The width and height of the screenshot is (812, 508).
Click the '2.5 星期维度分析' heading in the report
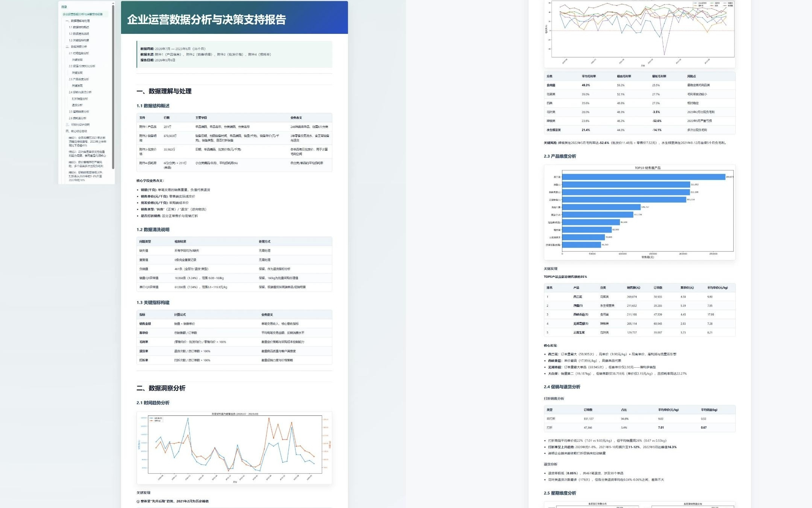(x=560, y=493)
